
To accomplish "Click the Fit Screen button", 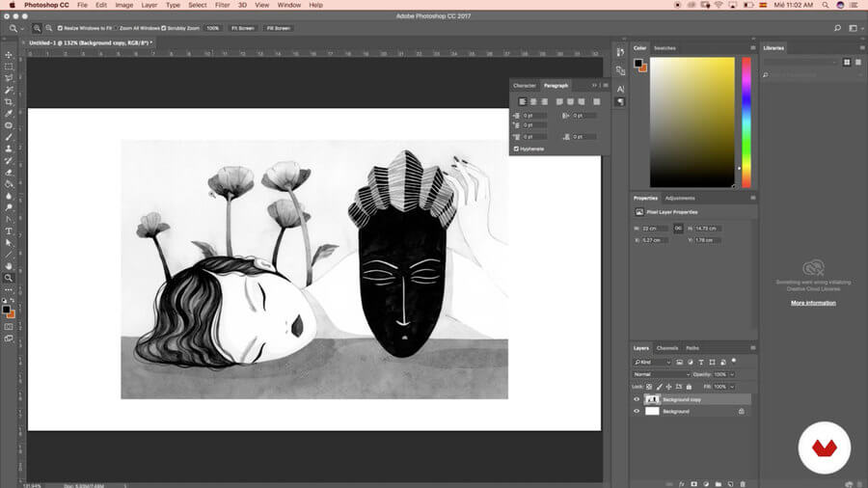I will tap(242, 28).
